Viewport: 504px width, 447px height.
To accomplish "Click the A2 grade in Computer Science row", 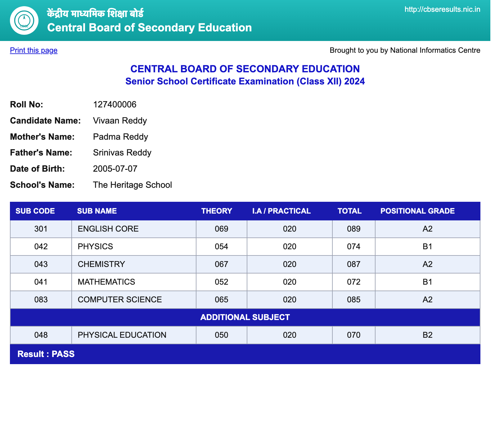I will (428, 300).
